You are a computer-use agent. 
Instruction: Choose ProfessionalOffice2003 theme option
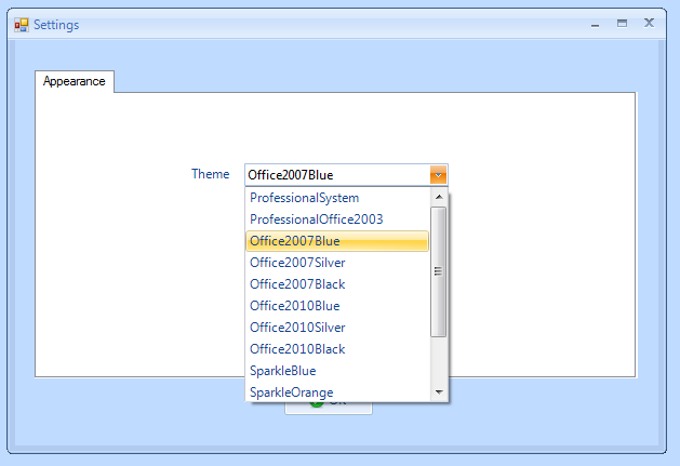(x=337, y=219)
